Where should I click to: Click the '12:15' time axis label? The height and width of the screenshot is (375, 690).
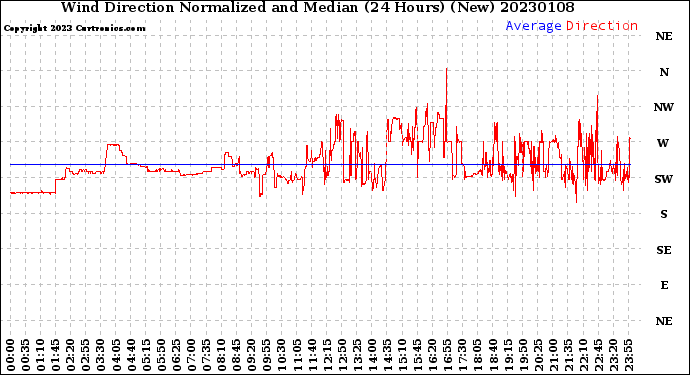(x=327, y=355)
